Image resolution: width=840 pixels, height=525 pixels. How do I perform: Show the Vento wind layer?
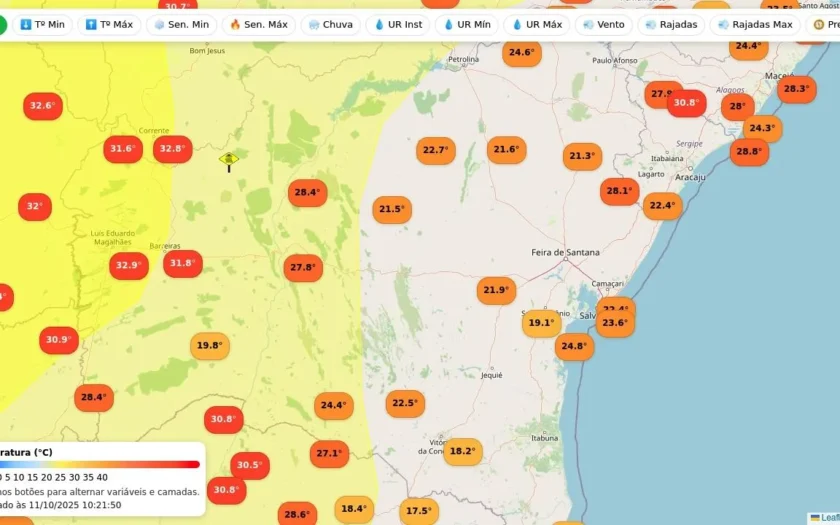603,25
